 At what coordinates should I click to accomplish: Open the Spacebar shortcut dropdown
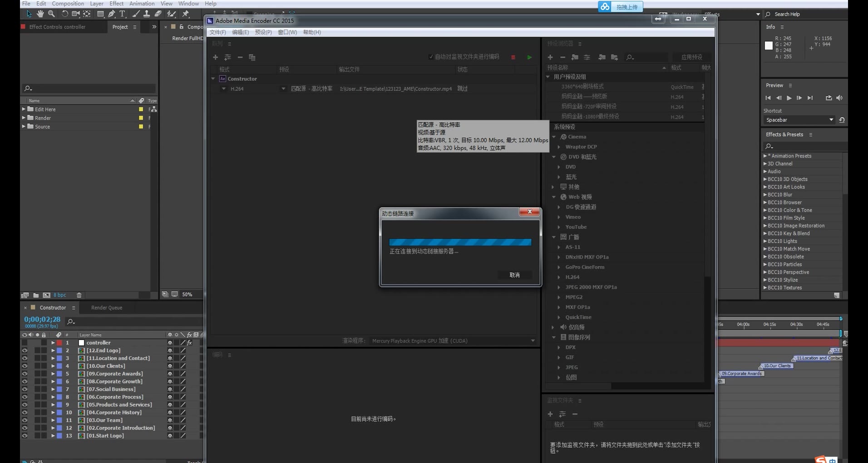(x=799, y=120)
